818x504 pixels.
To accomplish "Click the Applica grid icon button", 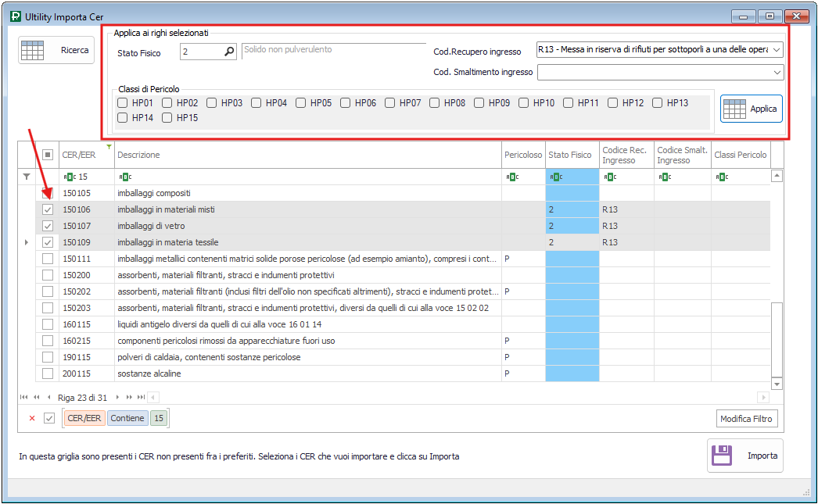I will [x=734, y=109].
